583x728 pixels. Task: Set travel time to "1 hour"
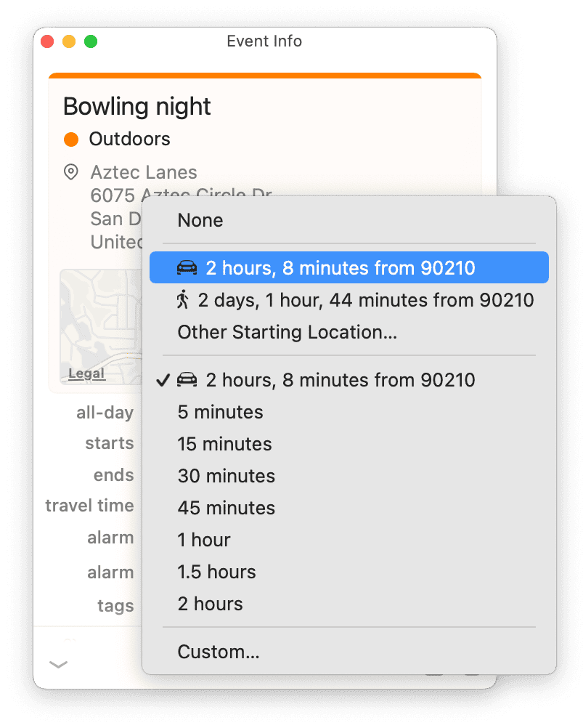(x=204, y=539)
